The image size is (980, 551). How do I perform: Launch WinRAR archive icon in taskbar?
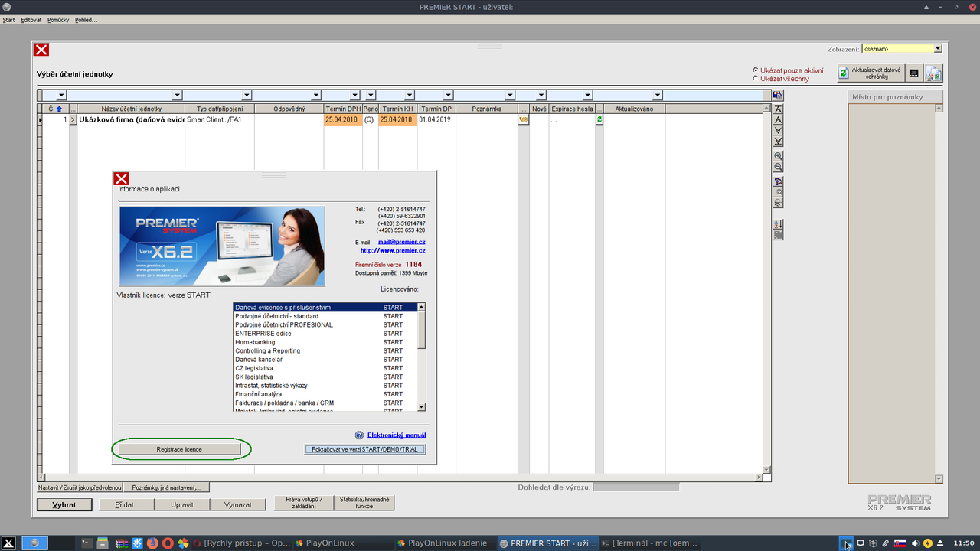click(121, 543)
